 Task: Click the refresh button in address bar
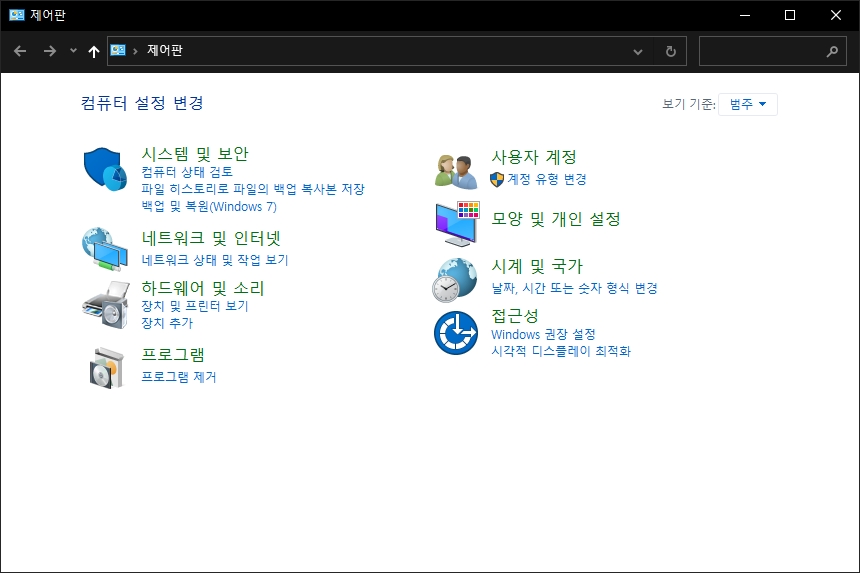pyautogui.click(x=670, y=52)
